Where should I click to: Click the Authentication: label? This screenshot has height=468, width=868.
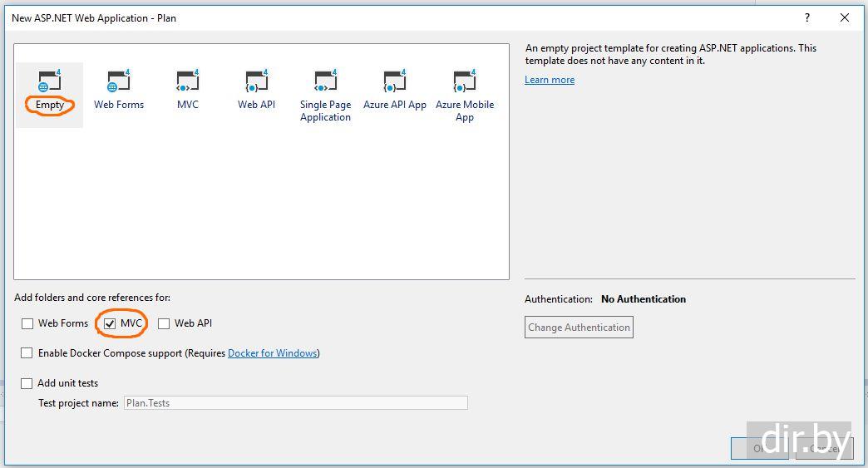[559, 299]
